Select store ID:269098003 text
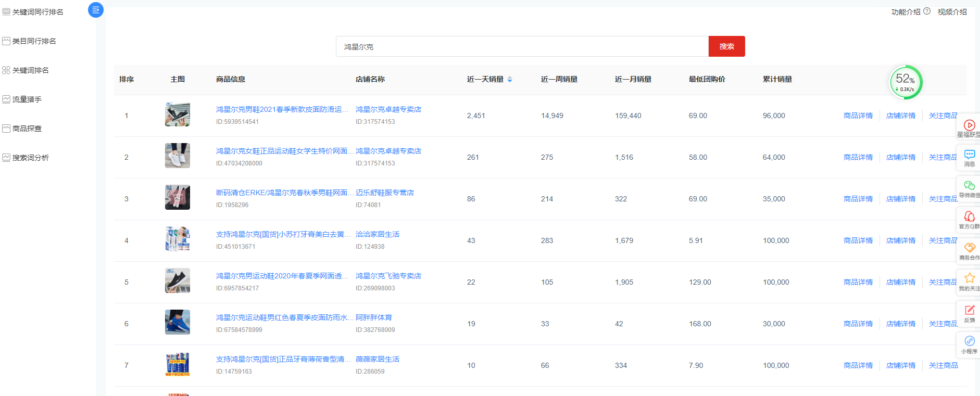This screenshot has height=396, width=980. [x=375, y=288]
